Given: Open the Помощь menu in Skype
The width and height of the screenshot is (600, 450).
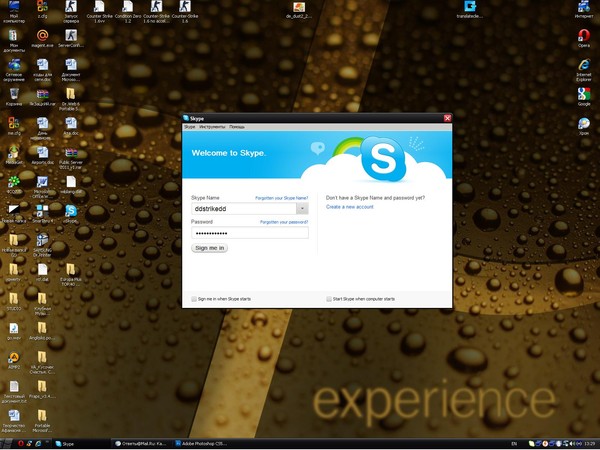Looking at the screenshot, I should 237,127.
